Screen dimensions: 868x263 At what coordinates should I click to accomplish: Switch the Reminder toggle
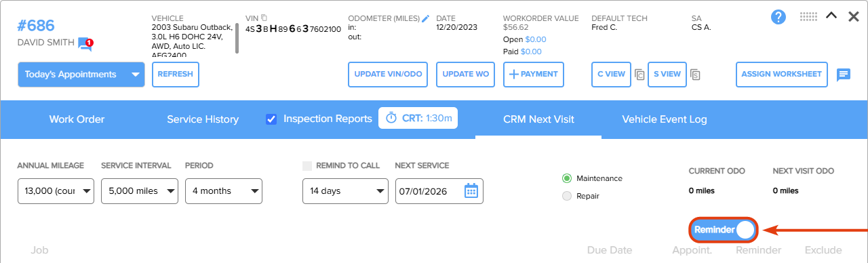[x=724, y=230]
